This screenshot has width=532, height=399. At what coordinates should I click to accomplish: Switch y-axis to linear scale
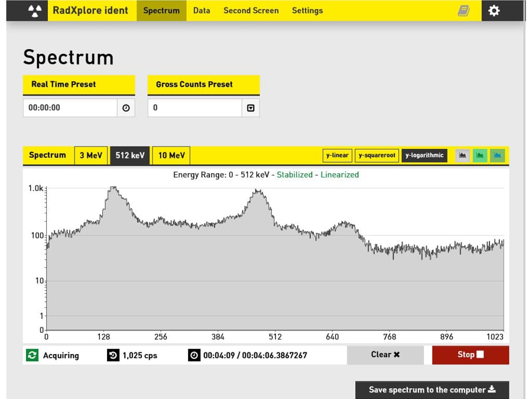[x=337, y=155]
